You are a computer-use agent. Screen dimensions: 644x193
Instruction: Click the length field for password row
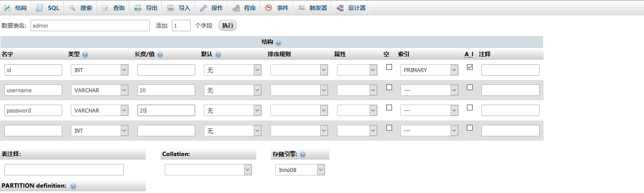tap(166, 110)
